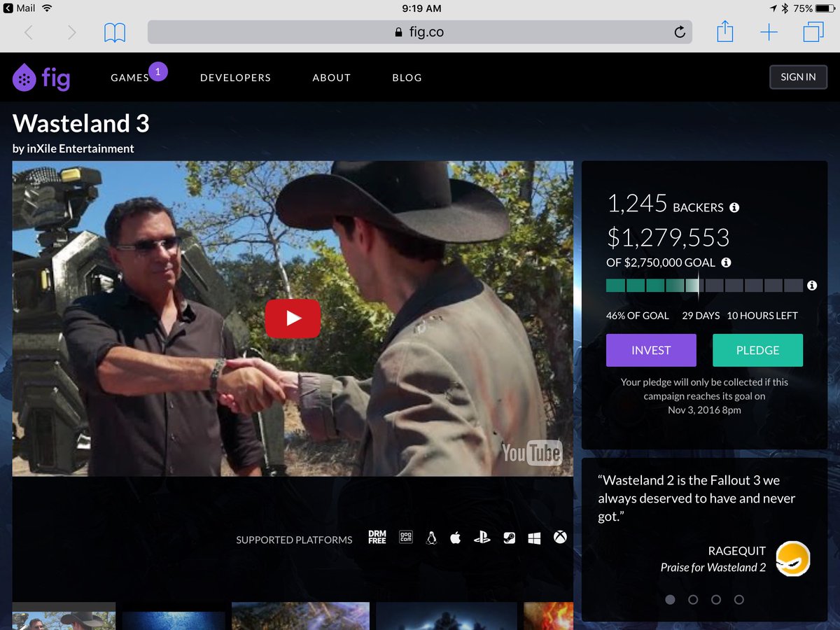Click the PlayStation platform icon
This screenshot has height=630, width=840.
click(x=482, y=538)
